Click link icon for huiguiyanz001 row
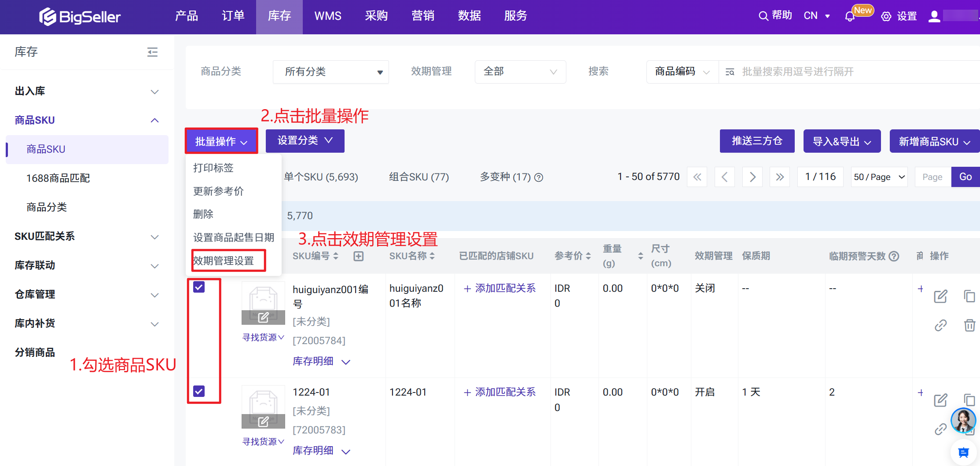 (x=940, y=325)
